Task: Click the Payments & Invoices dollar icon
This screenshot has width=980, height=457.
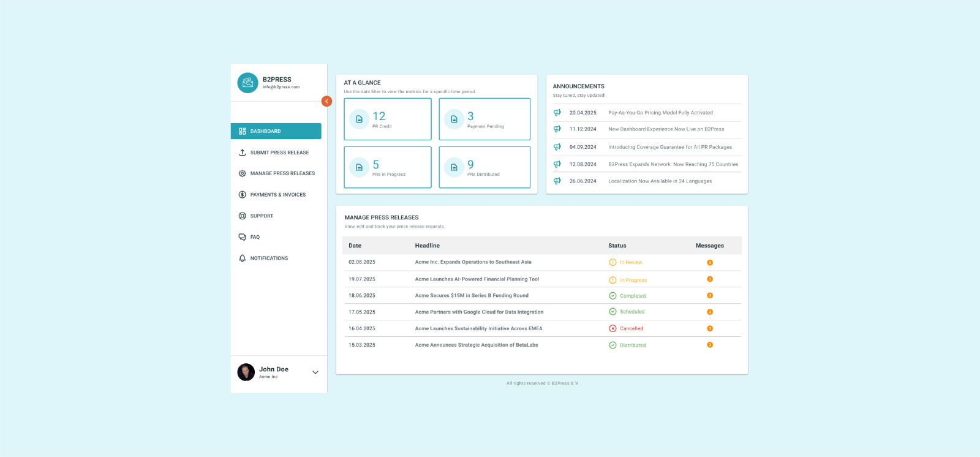Action: click(243, 195)
